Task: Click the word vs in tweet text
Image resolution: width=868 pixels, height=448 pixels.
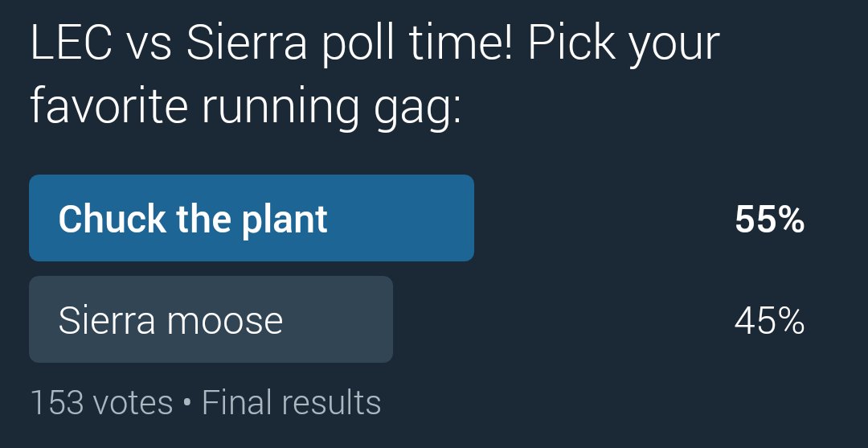Action: (x=149, y=47)
